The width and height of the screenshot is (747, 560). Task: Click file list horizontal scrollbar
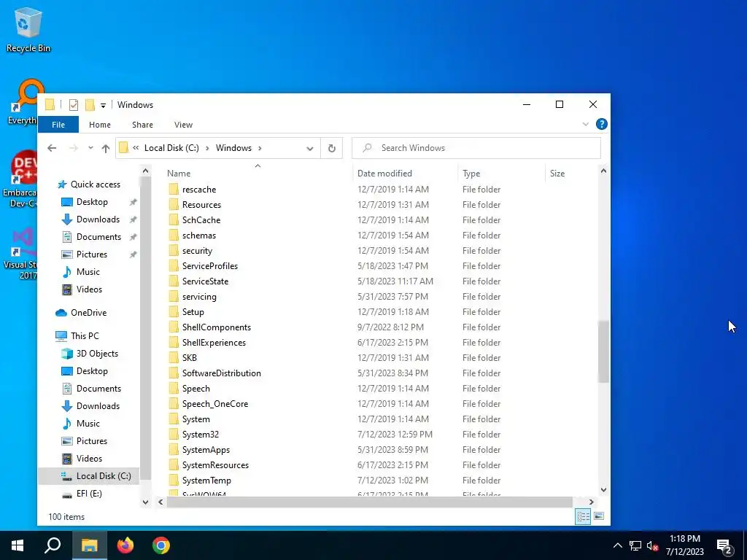point(369,502)
